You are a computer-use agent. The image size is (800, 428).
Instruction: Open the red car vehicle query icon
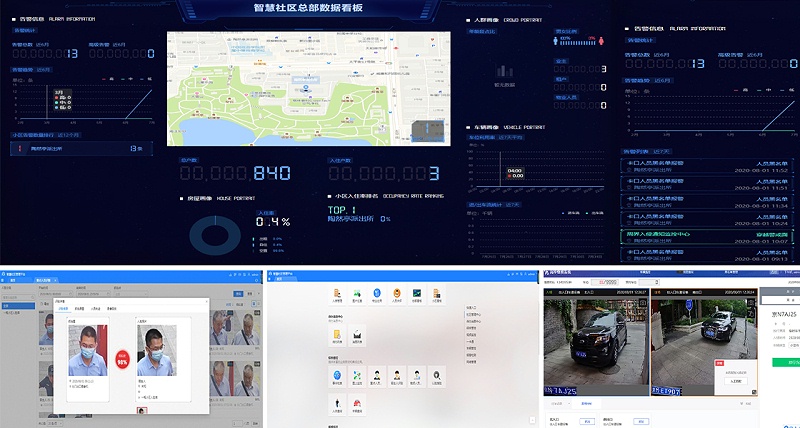(x=356, y=402)
